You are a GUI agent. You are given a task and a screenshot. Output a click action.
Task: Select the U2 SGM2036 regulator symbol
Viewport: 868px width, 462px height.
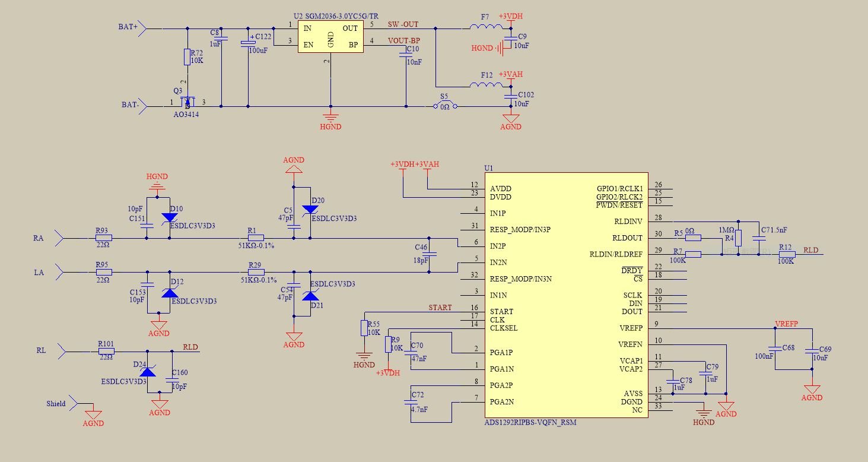330,36
